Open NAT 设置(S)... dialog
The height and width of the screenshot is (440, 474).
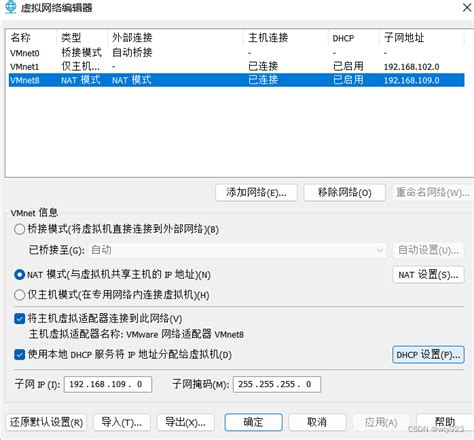[428, 275]
